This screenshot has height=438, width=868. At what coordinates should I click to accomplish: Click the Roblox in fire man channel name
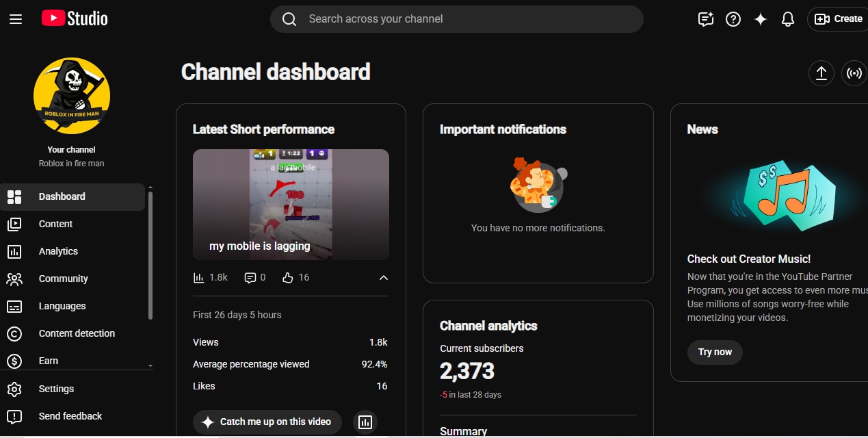(72, 164)
